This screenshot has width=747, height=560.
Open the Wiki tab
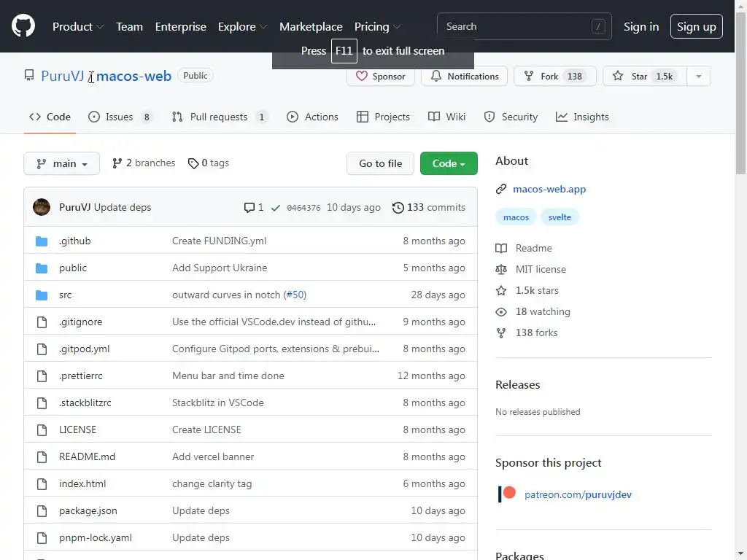pyautogui.click(x=446, y=117)
